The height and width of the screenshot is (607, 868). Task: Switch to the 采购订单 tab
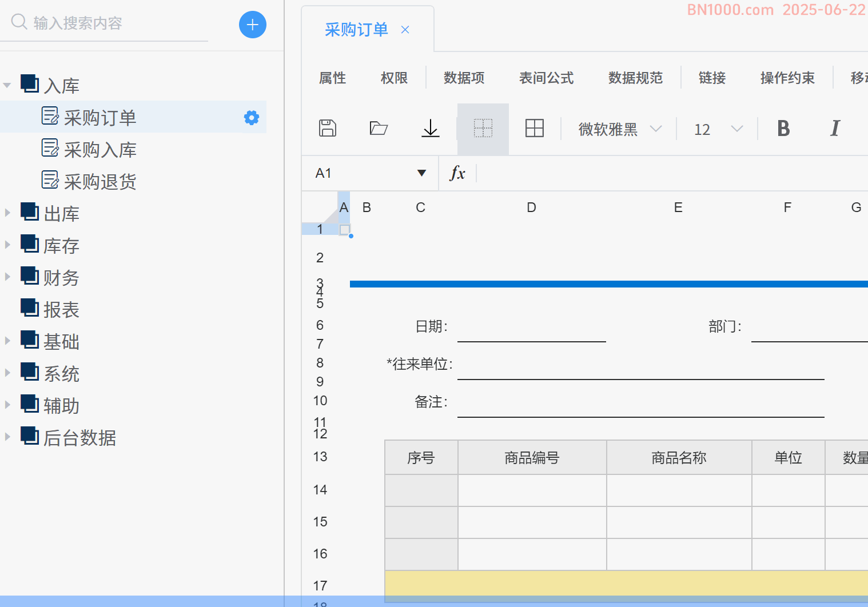pyautogui.click(x=356, y=30)
